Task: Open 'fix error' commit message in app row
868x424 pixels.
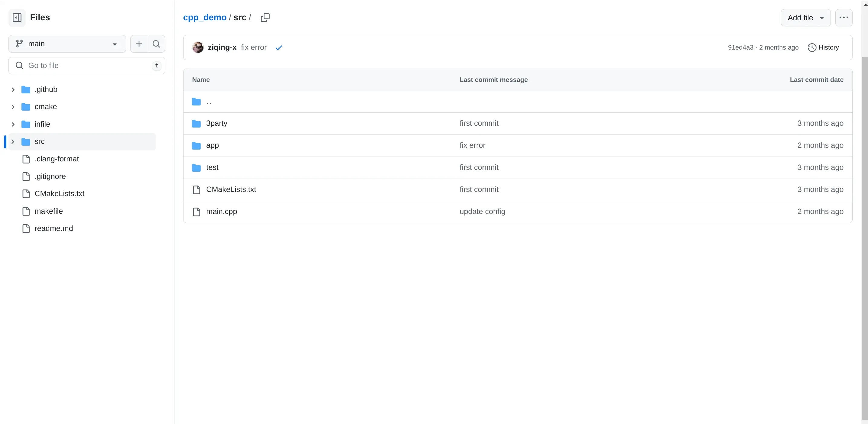Action: tap(473, 145)
